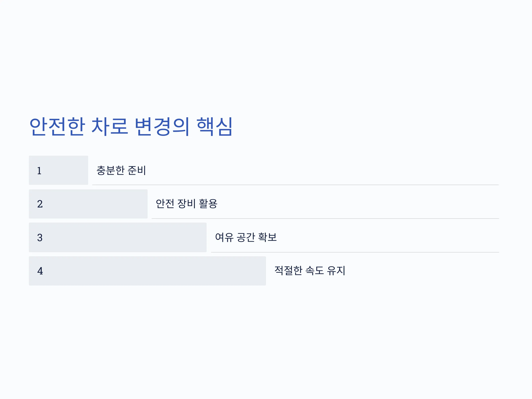This screenshot has height=399, width=532.
Task: Click the word 안전한 in the title
Action: point(57,127)
